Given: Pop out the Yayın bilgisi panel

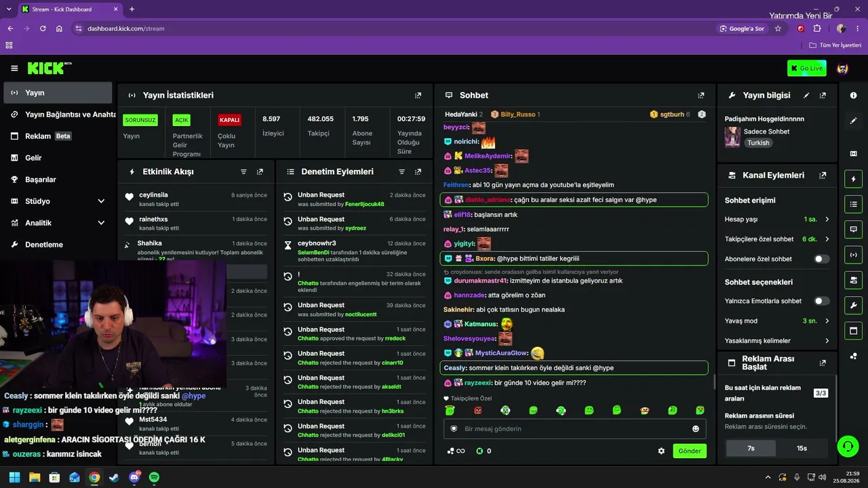Looking at the screenshot, I should (823, 96).
